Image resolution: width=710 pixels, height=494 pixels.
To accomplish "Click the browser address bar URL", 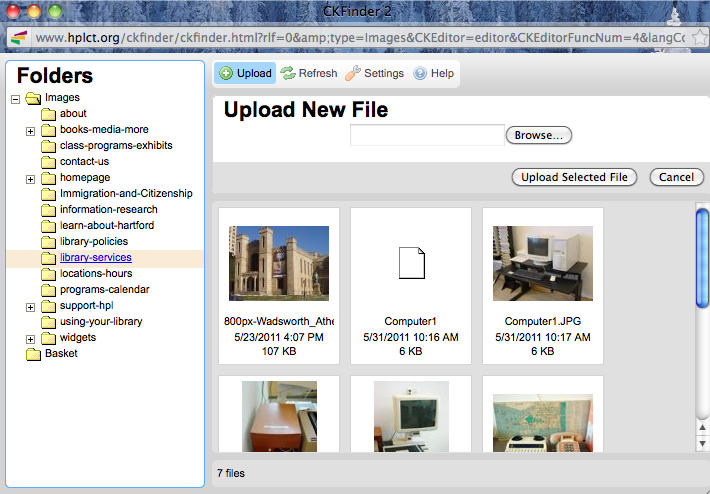I will 360,38.
